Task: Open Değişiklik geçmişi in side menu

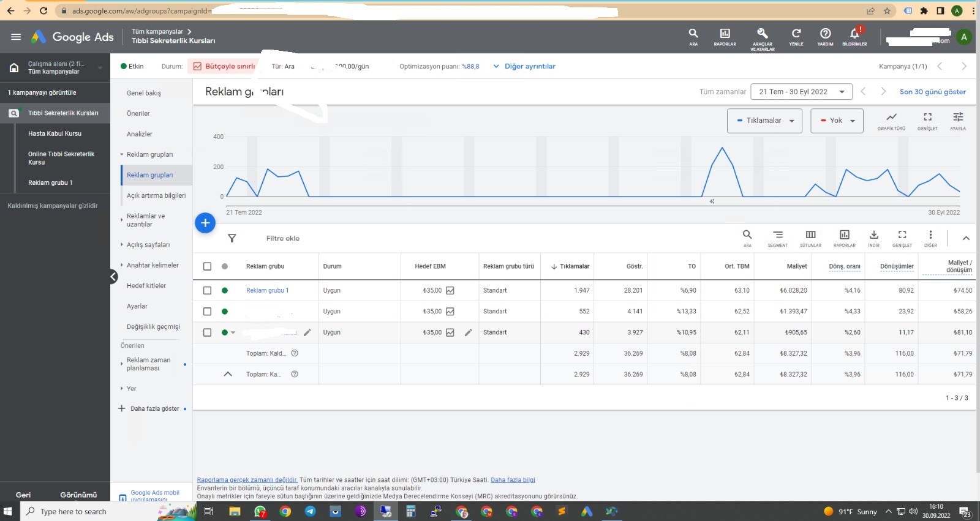Action: click(x=153, y=327)
